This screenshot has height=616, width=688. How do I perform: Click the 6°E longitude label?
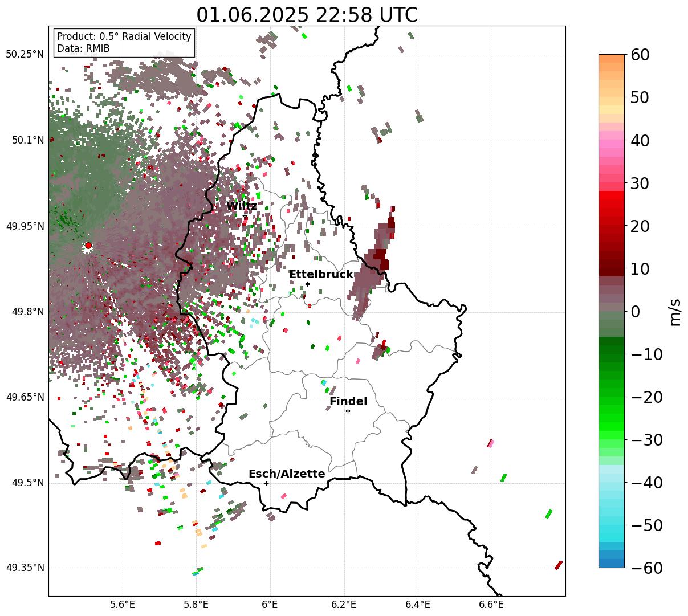tap(270, 605)
